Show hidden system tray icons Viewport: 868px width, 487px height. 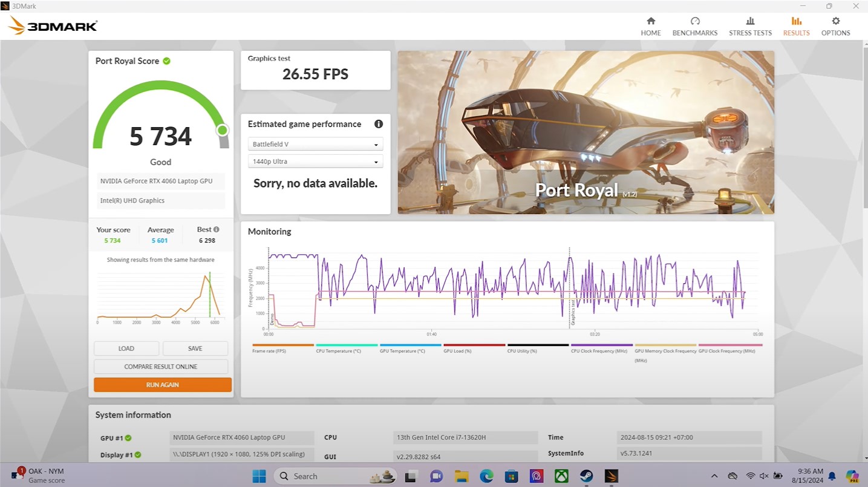tap(714, 476)
